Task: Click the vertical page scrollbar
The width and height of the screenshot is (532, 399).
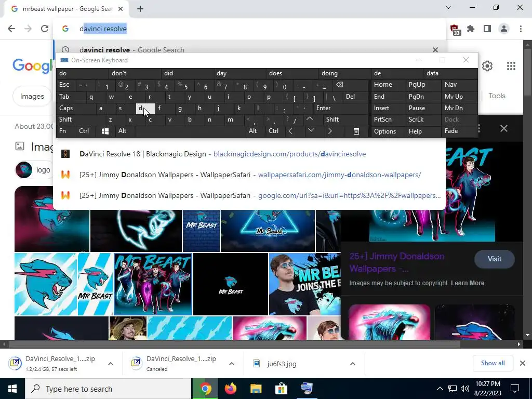Action: click(x=528, y=71)
